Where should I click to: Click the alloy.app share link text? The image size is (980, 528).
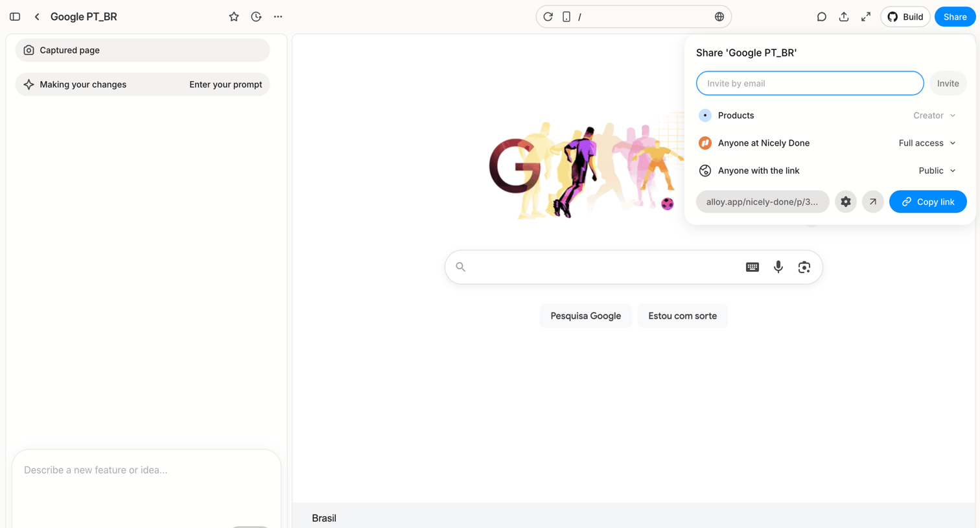[762, 202]
